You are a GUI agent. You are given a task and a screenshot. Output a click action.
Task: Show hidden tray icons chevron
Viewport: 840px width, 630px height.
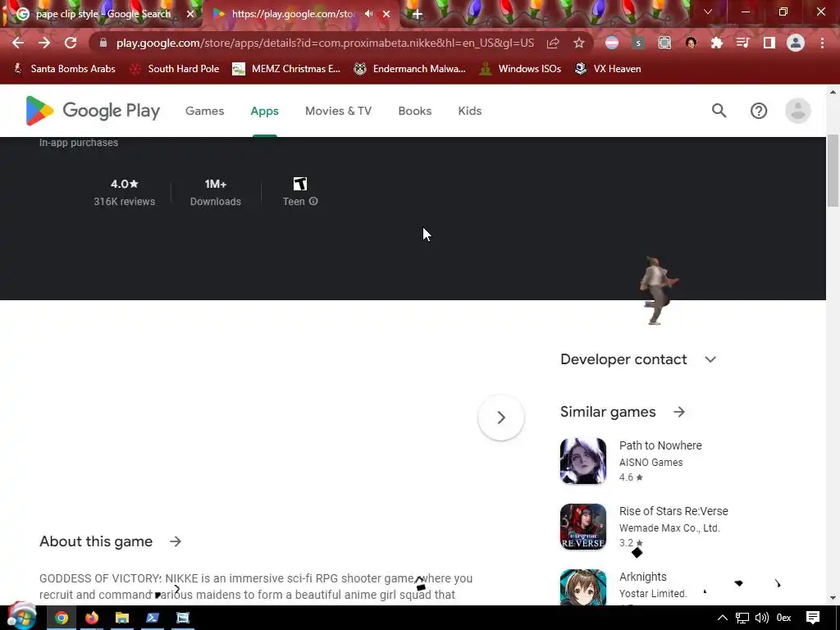(722, 619)
